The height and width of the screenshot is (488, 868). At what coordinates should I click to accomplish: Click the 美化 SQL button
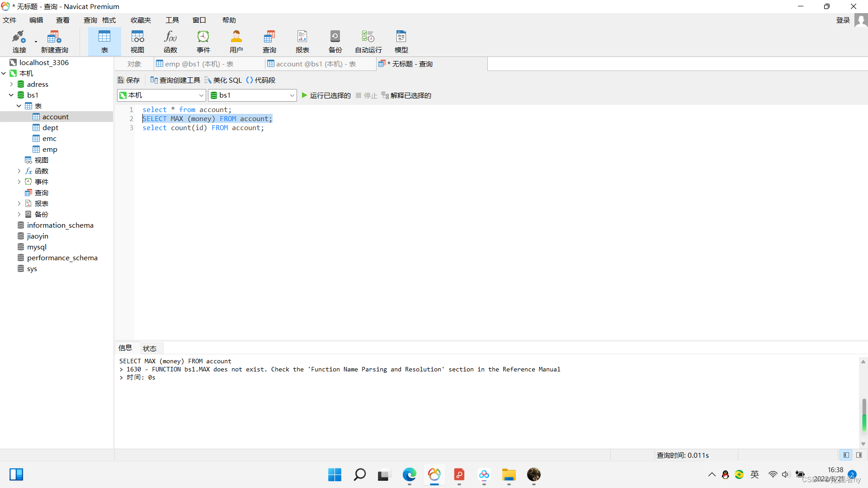click(223, 80)
